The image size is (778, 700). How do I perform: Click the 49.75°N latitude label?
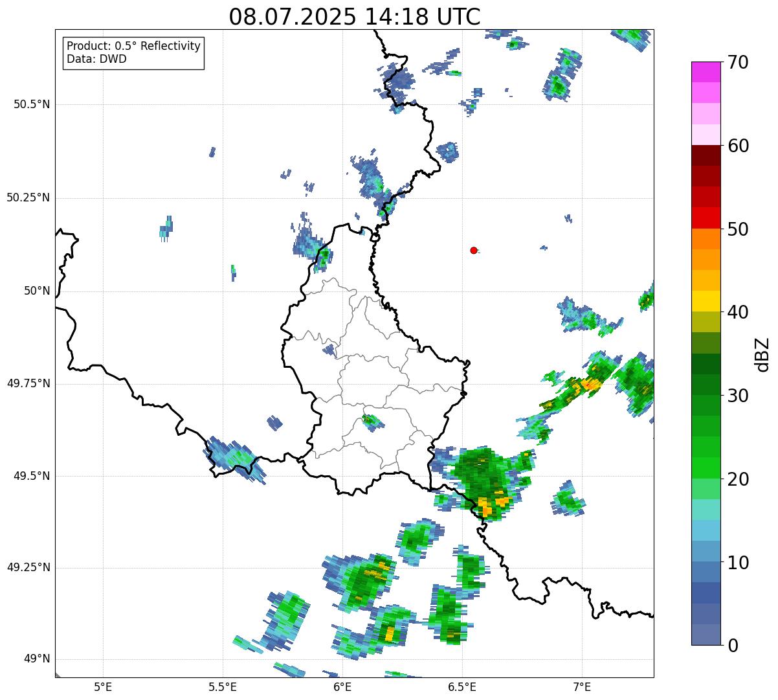[x=28, y=383]
